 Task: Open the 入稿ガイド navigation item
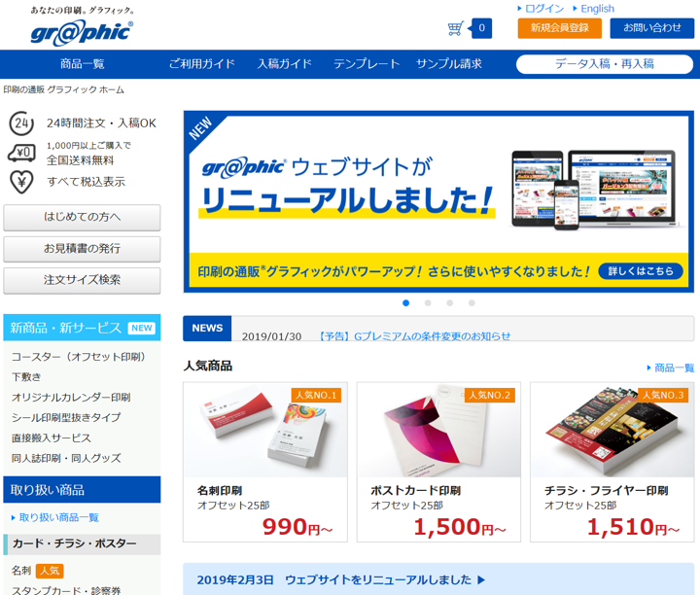(284, 64)
